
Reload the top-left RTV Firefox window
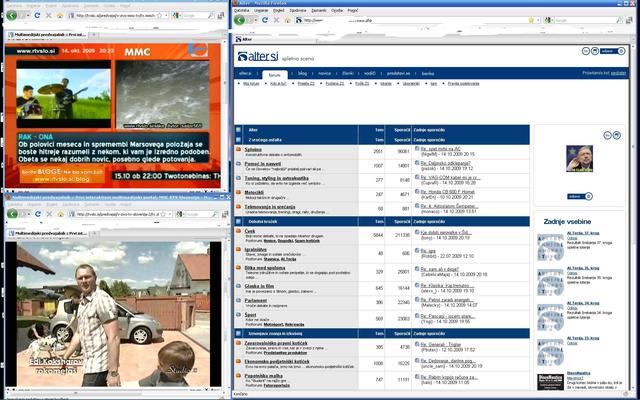(x=37, y=15)
